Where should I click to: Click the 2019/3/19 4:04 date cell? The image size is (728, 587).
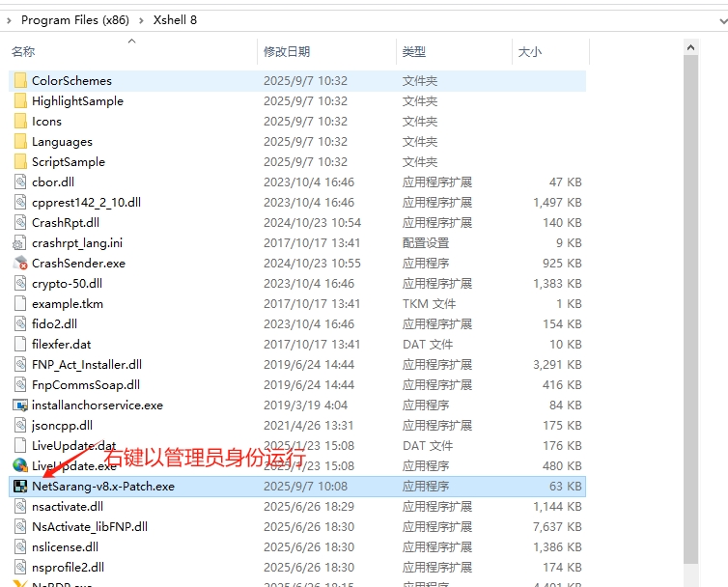tap(305, 405)
